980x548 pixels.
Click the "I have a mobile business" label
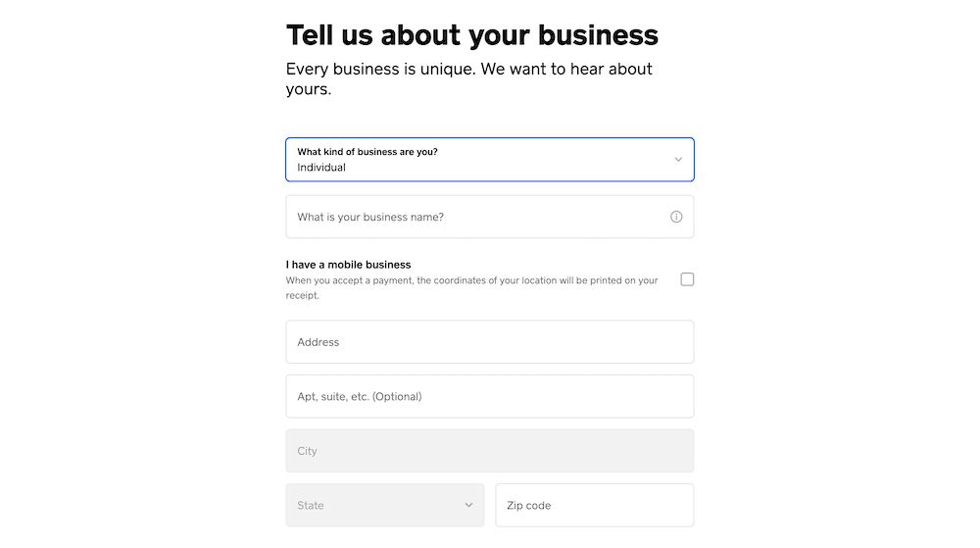[348, 265]
